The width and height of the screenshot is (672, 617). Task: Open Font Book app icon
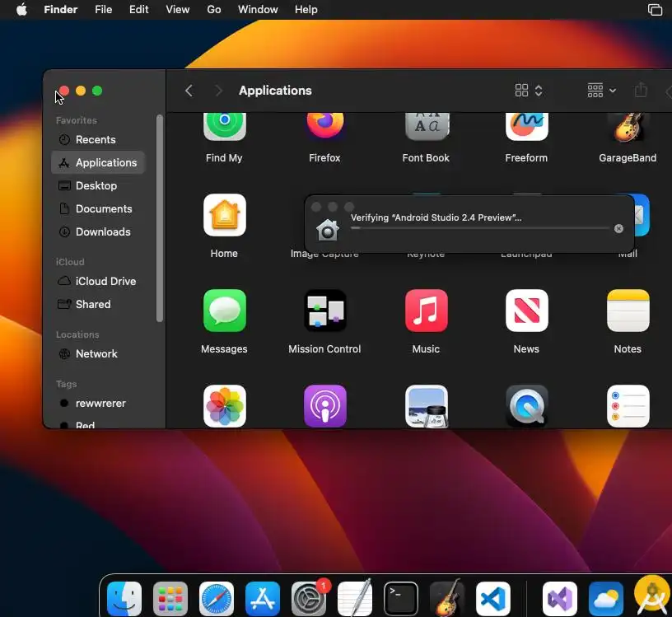tap(427, 127)
